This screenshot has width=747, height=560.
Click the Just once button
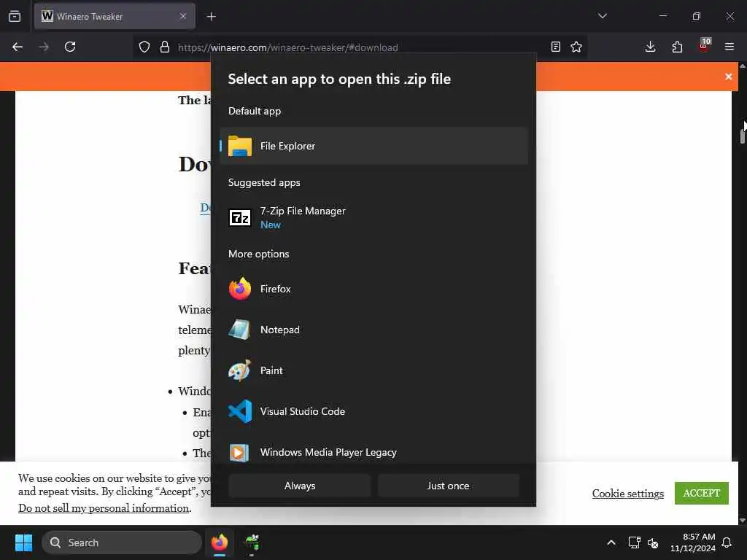[448, 486]
